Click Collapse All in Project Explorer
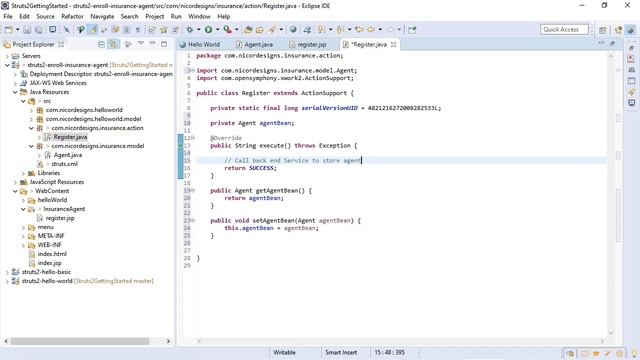640x360 pixels. (101, 44)
